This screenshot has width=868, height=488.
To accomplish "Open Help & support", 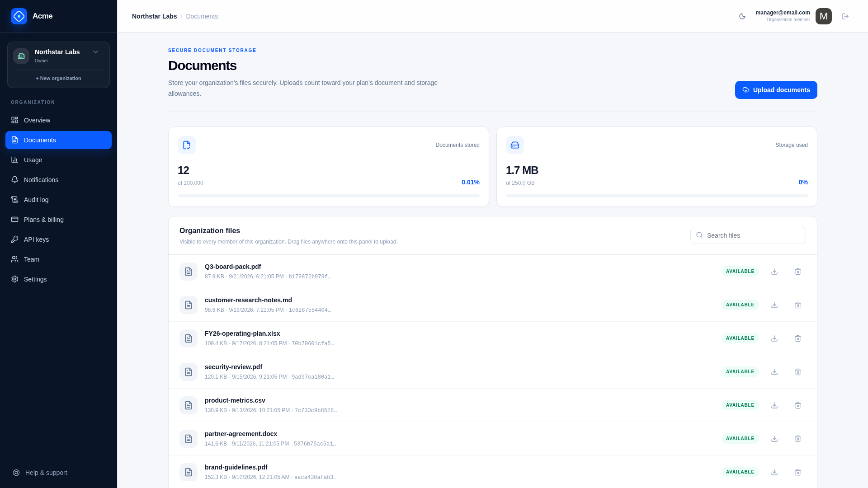I will point(58,473).
